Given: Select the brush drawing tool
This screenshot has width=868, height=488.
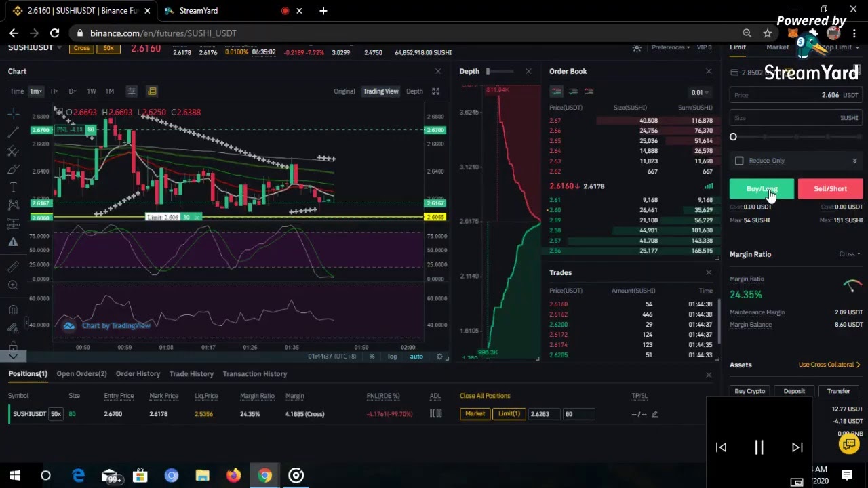Looking at the screenshot, I should coord(13,169).
